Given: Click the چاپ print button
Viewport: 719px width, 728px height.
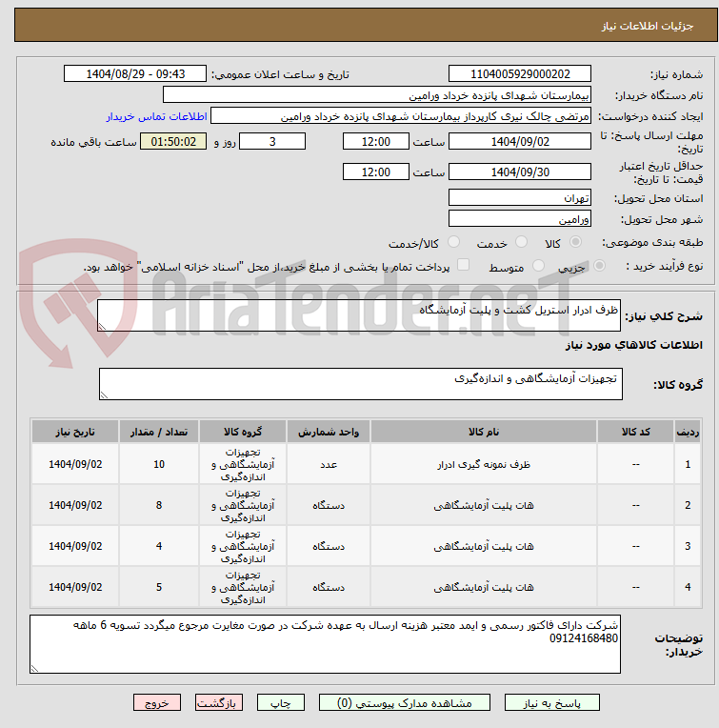Looking at the screenshot, I should 281,703.
